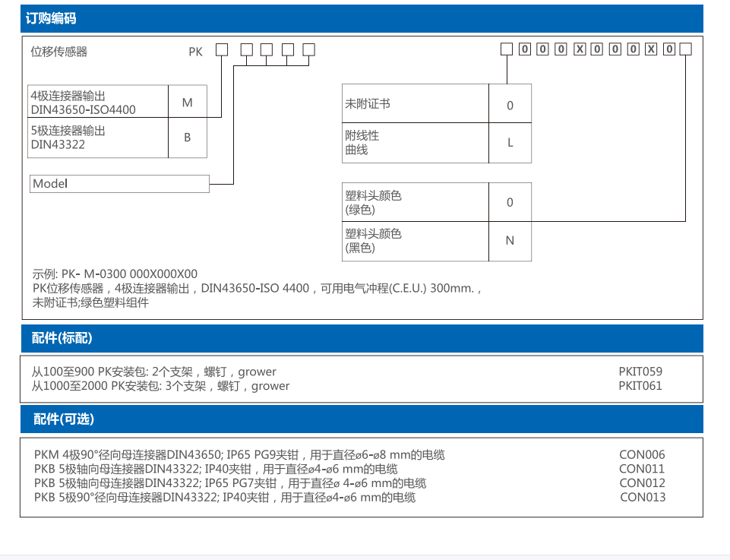
Task: Click the 从1000至2000 PK安装包 line
Action: coord(160,386)
